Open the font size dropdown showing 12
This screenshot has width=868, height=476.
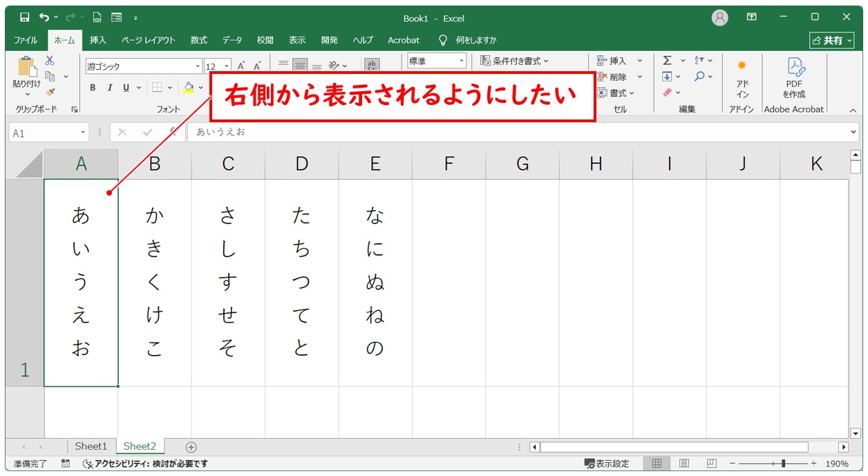pyautogui.click(x=228, y=66)
